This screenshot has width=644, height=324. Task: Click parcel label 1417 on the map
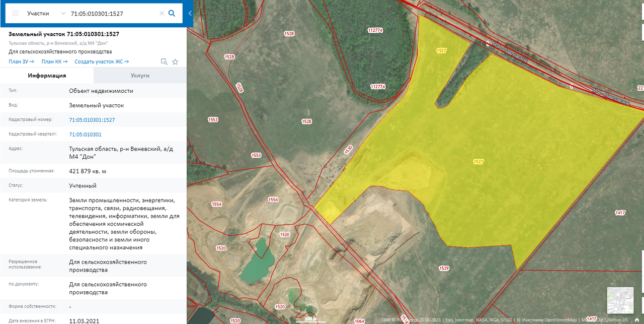pos(620,213)
